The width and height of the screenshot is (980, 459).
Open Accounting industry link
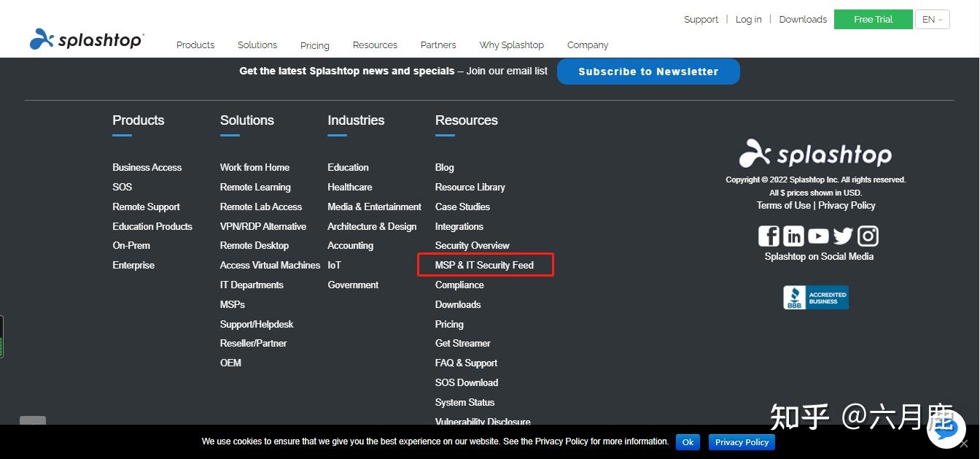pyautogui.click(x=350, y=245)
